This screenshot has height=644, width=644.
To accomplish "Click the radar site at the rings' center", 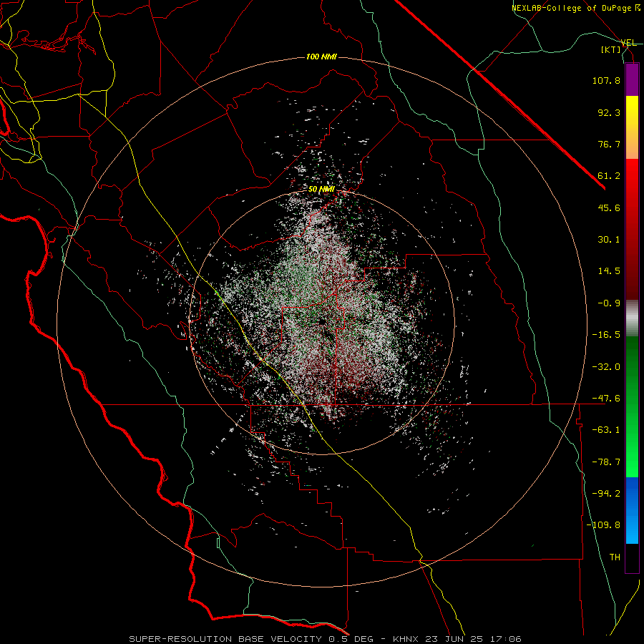I will (x=321, y=322).
